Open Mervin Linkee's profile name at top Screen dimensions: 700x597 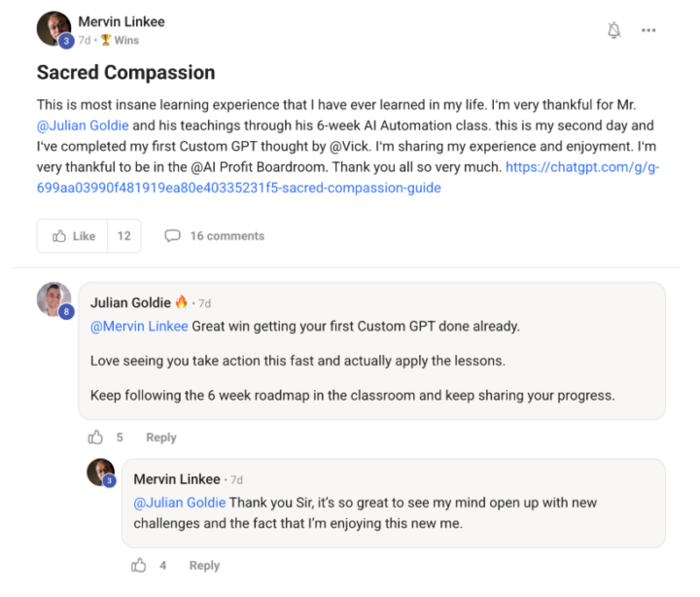coord(122,21)
